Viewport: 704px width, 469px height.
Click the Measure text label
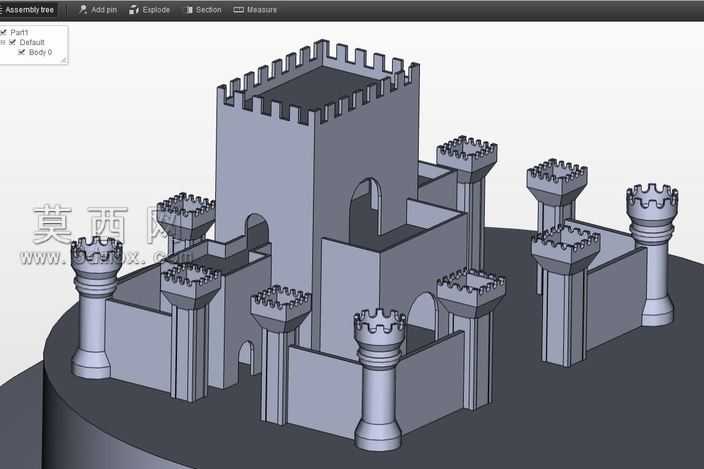[262, 9]
